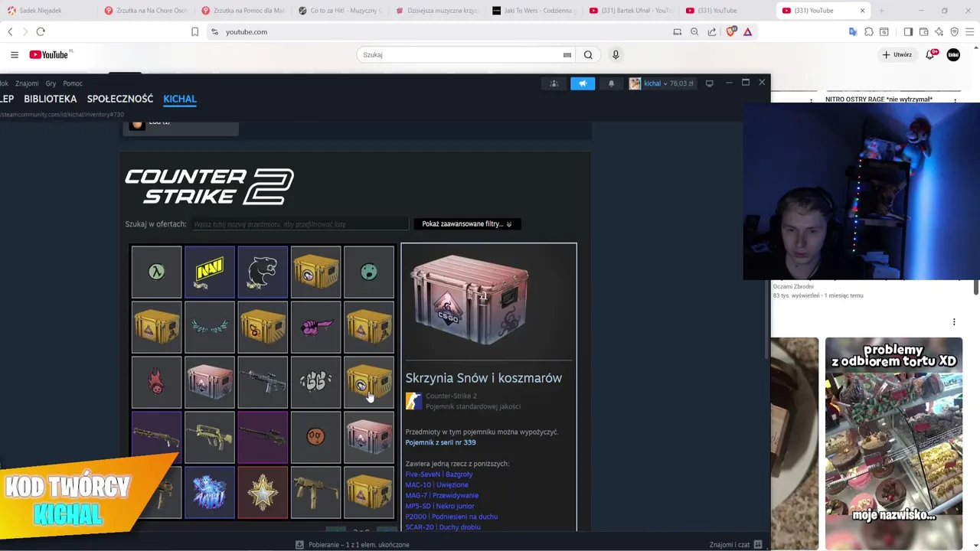
Task: Click the Brave Rewards triangle icon
Action: (748, 31)
